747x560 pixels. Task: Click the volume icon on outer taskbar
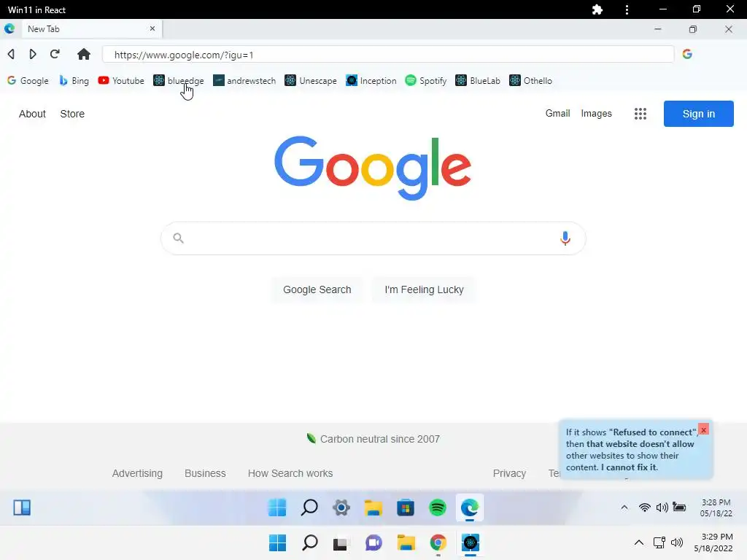[x=676, y=542]
